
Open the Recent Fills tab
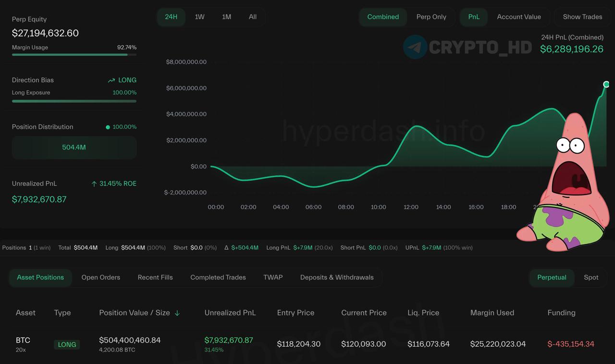(155, 278)
